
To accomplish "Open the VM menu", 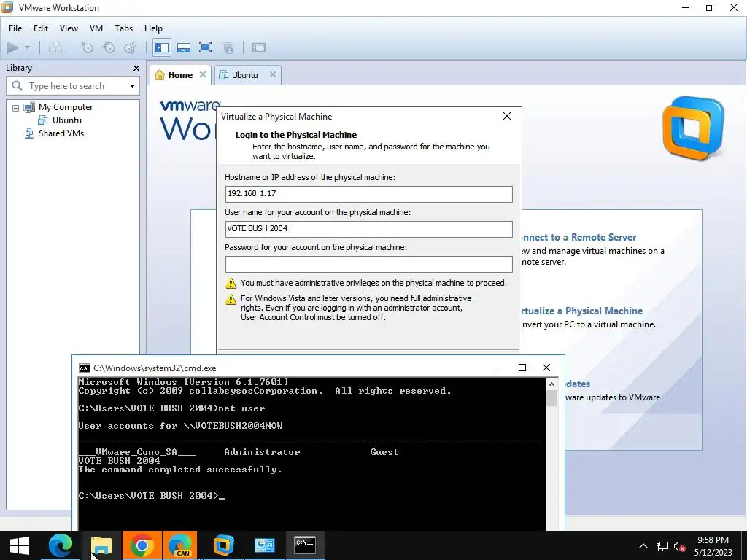I will (x=96, y=28).
